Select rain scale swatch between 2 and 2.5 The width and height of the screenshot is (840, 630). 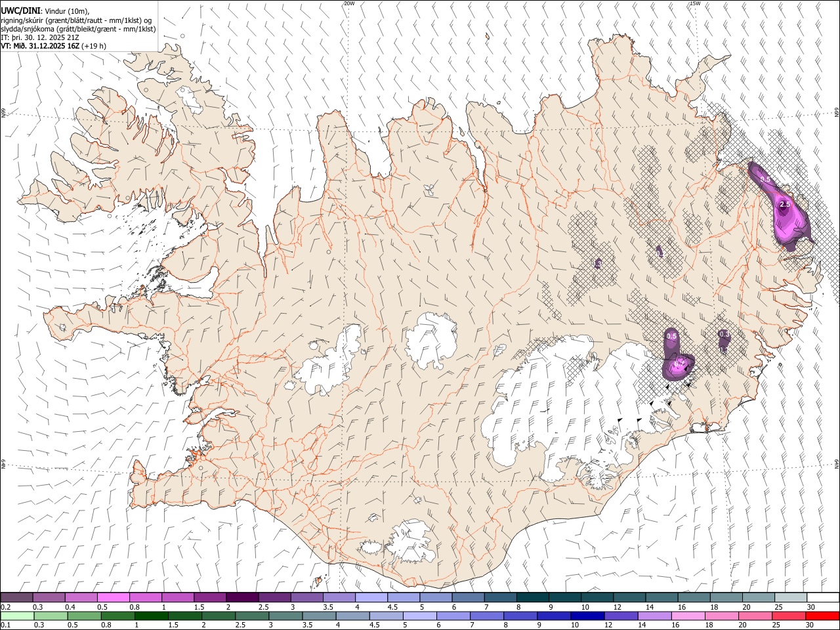(x=219, y=616)
